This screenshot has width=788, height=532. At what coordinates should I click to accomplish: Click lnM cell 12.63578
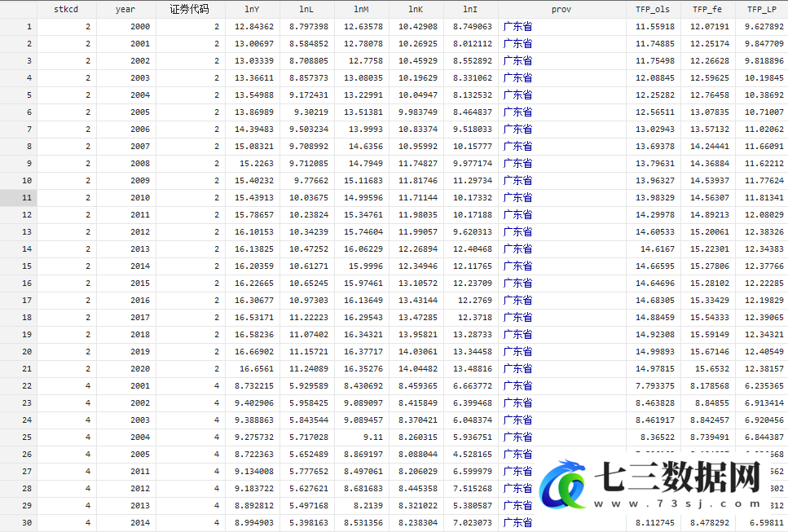point(363,27)
